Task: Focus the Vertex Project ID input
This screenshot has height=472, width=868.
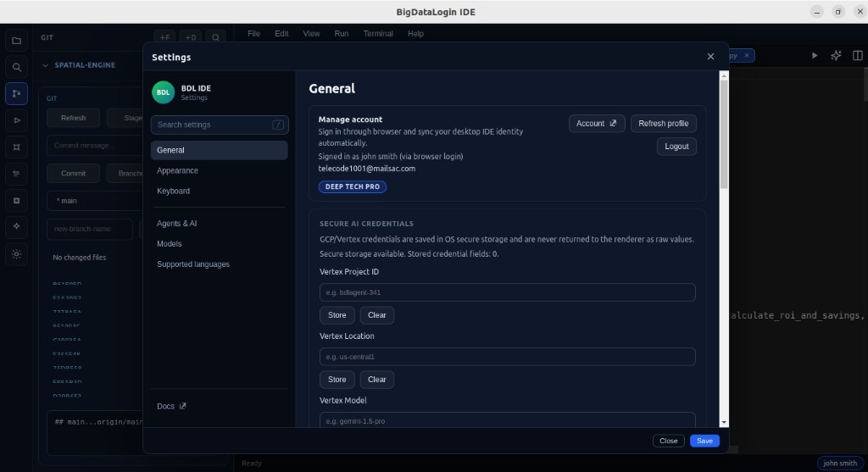Action: point(508,292)
